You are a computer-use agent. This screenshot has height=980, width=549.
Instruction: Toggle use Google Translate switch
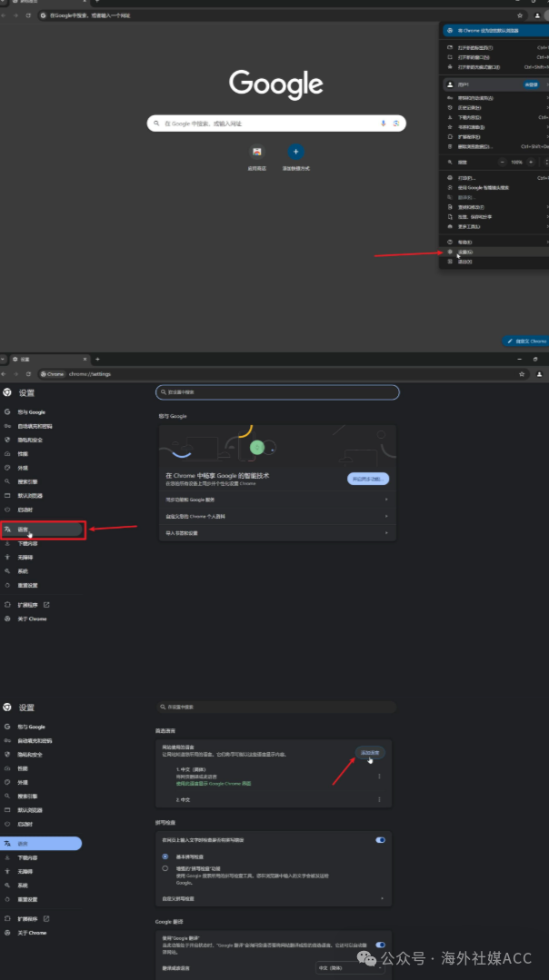380,945
